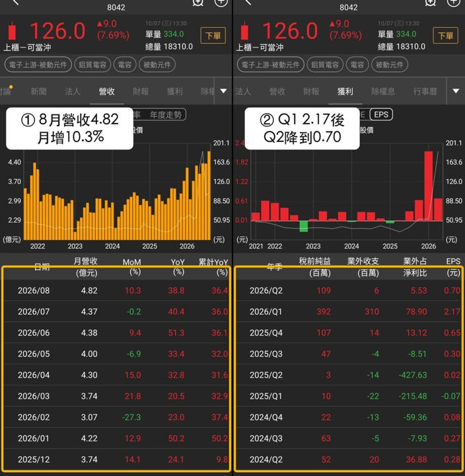Tap the red candlestick icon on left panel

tap(12, 30)
